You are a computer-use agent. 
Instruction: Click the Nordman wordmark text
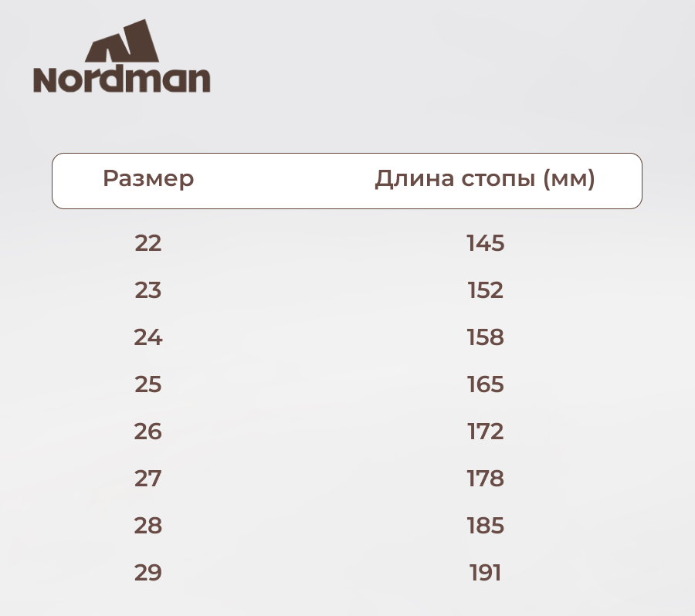point(122,80)
